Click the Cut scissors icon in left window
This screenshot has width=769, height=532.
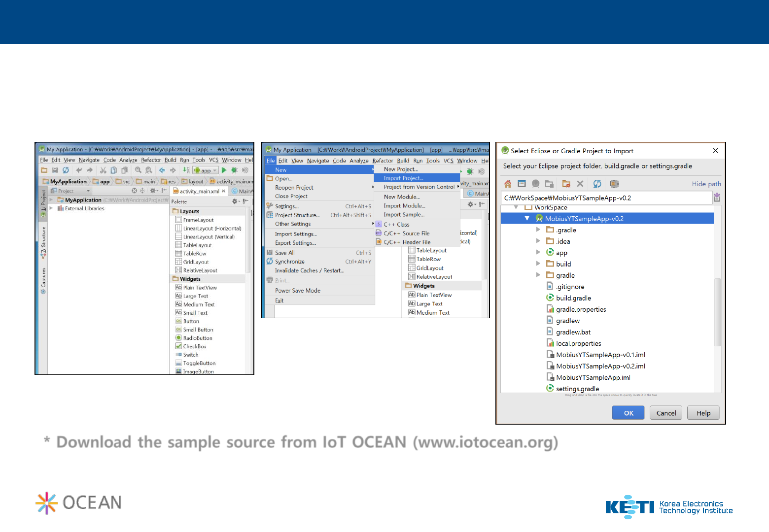click(x=103, y=170)
